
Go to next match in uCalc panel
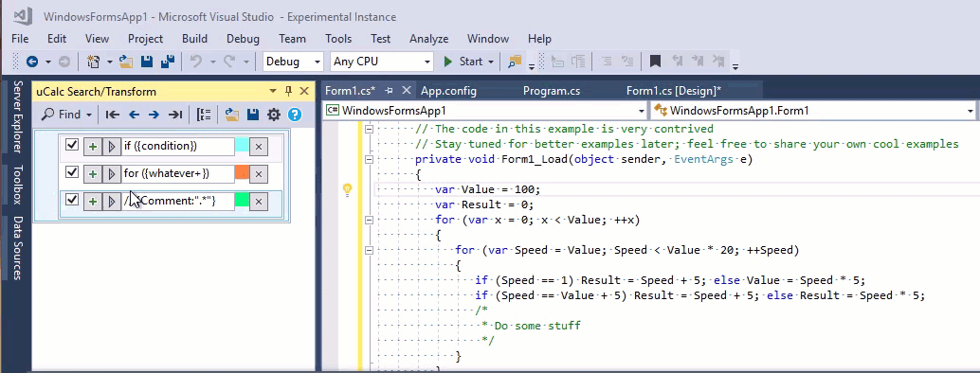pos(154,115)
